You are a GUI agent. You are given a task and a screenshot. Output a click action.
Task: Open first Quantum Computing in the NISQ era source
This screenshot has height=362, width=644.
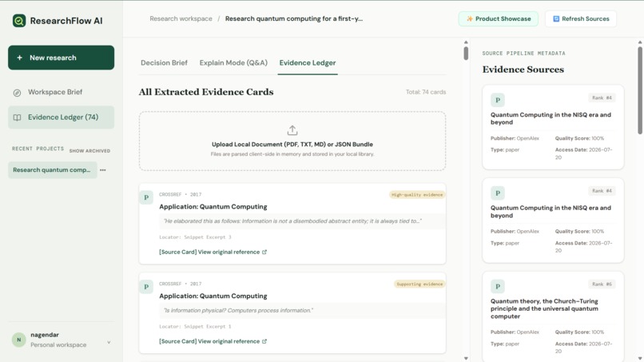click(x=551, y=118)
